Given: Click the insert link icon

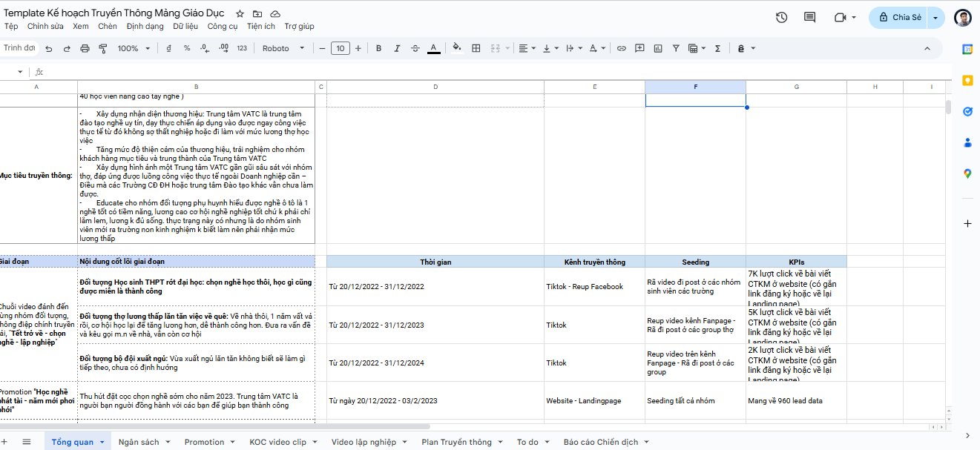Looking at the screenshot, I should pos(621,48).
